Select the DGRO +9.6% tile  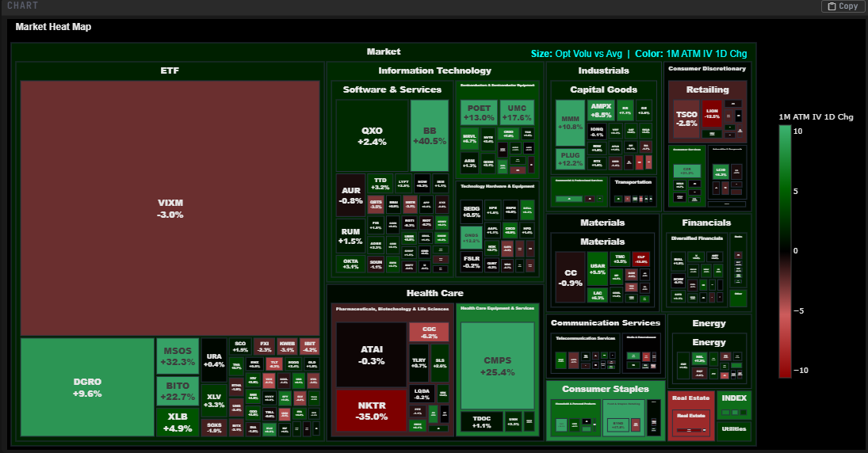87,387
